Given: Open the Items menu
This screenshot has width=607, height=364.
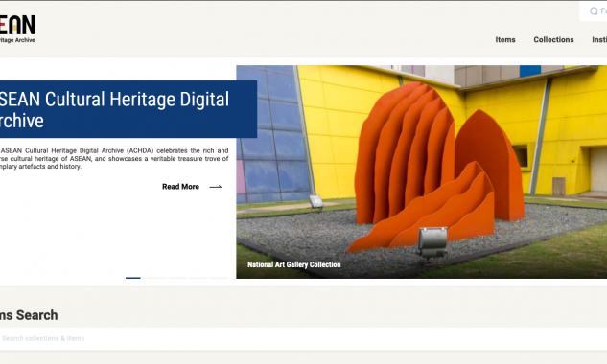Looking at the screenshot, I should click(505, 40).
